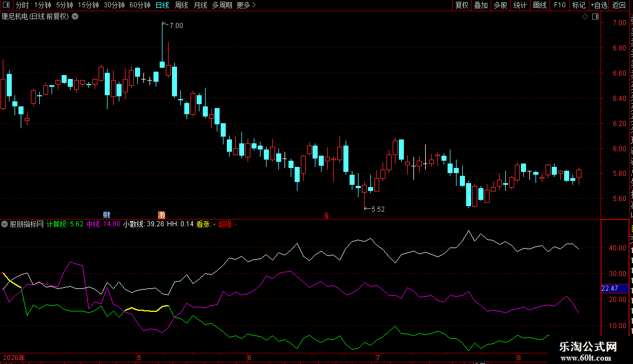Viewport: 633px width, 364px height.
Task: Open the 复权 adjustment menu
Action: pyautogui.click(x=462, y=5)
